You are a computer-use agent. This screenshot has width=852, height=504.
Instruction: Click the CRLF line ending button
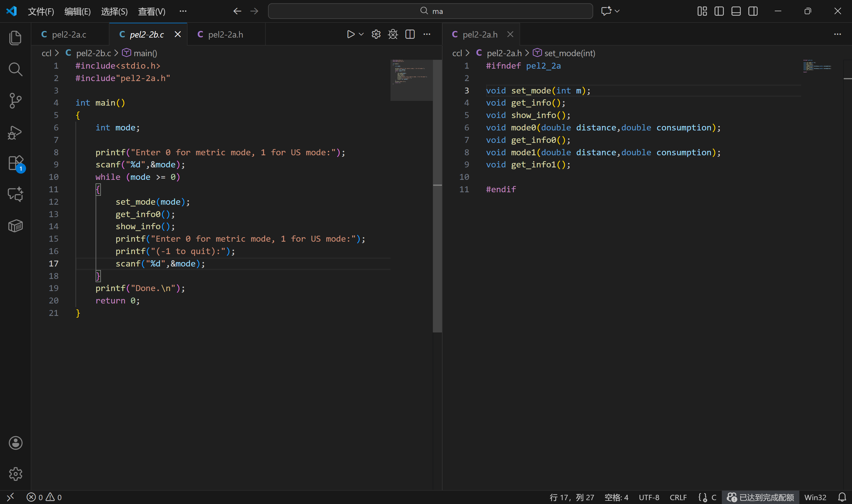[678, 497]
